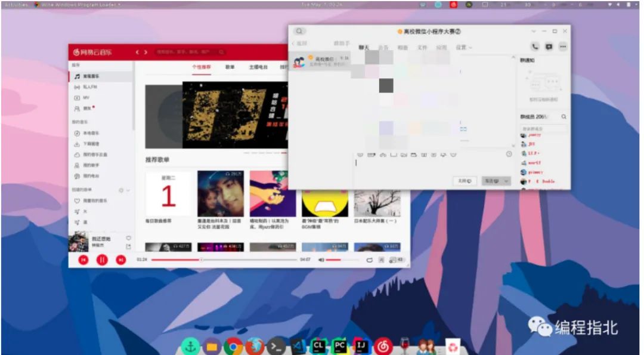
Task: Open Wine Windows Program Loader menu
Action: click(x=78, y=5)
